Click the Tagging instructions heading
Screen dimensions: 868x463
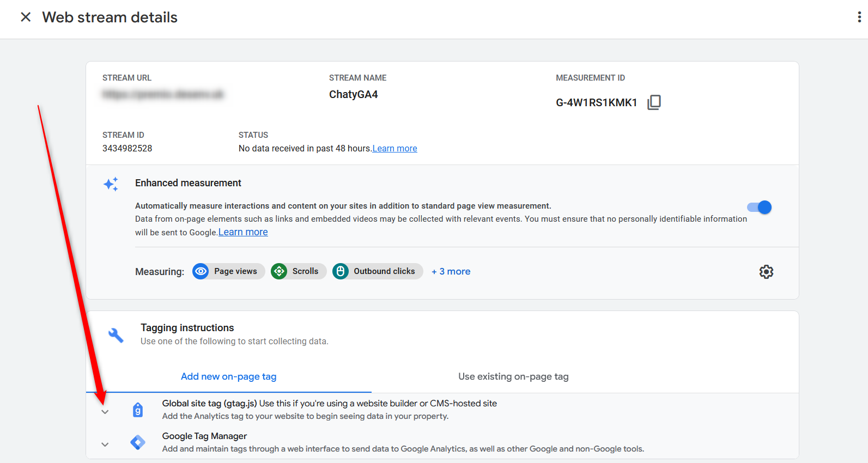(x=187, y=328)
